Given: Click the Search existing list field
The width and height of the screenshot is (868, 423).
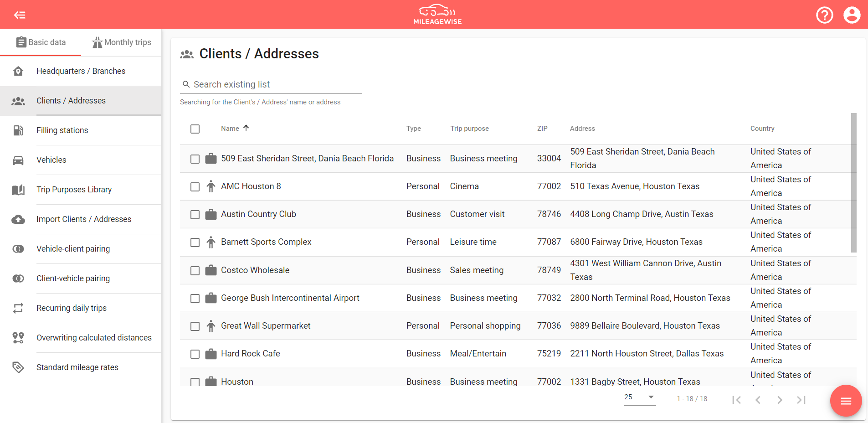Looking at the screenshot, I should pos(271,84).
